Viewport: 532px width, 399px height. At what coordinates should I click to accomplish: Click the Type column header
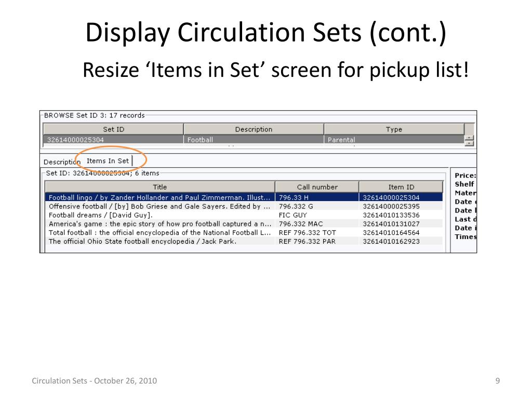pos(394,129)
